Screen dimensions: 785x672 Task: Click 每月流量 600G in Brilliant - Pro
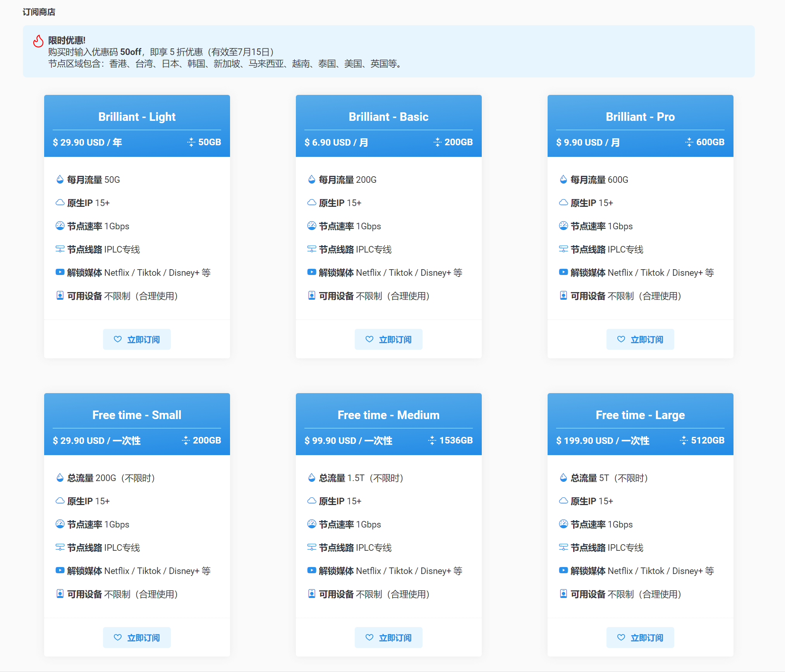(599, 179)
